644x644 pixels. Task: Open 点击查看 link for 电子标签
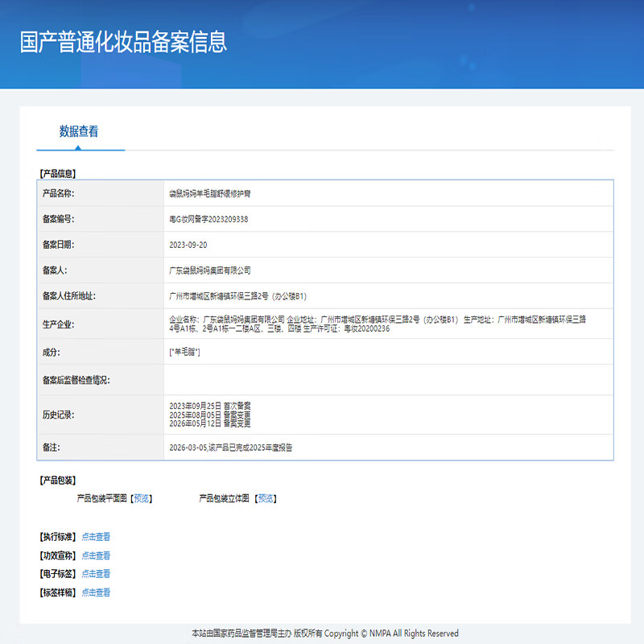point(96,574)
